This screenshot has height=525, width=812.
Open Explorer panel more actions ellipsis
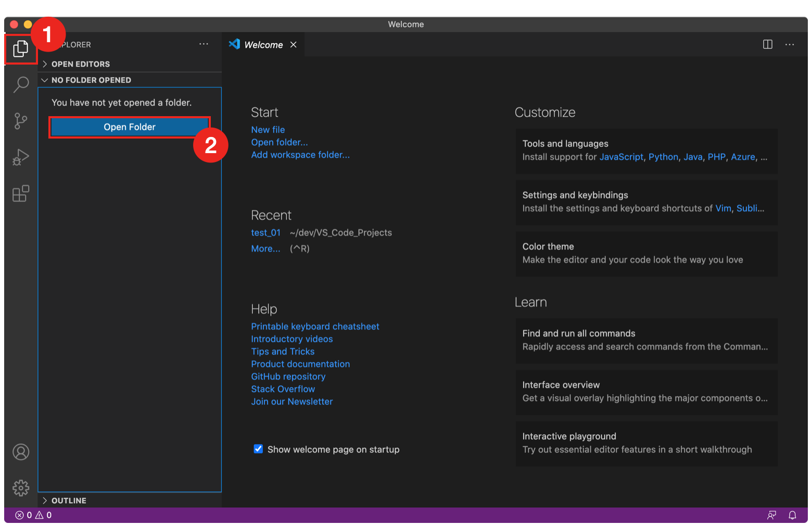tap(204, 44)
